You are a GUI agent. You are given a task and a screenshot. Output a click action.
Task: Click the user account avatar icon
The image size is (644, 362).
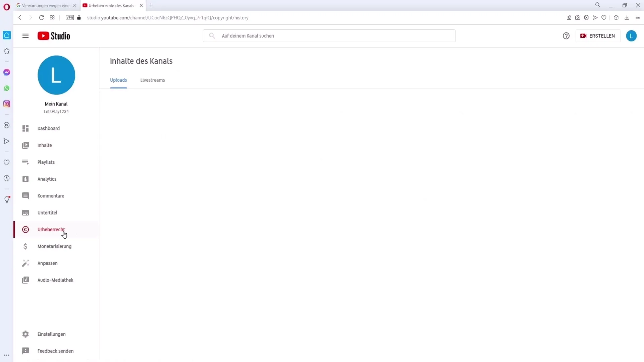tap(632, 36)
